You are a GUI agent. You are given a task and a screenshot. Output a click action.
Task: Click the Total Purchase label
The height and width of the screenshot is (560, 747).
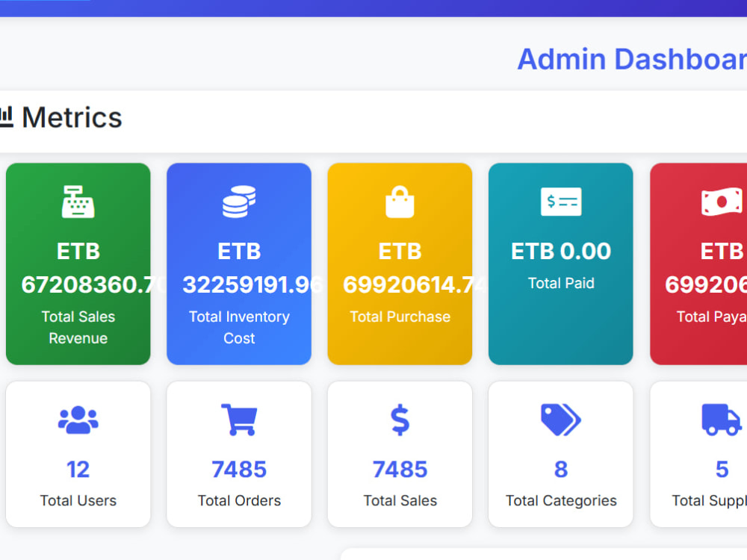(x=400, y=317)
